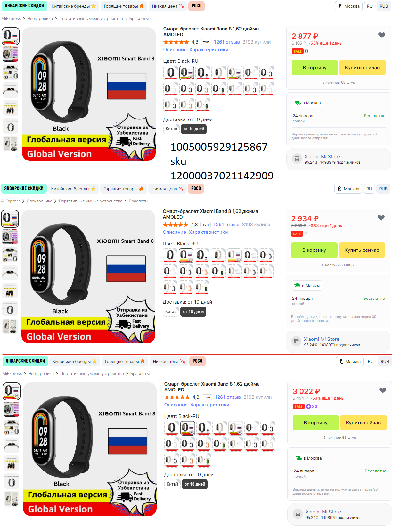The height and width of the screenshot is (532, 394).
Task: Click the purple bonus coin icon showing 30
Action: pyautogui.click(x=308, y=406)
